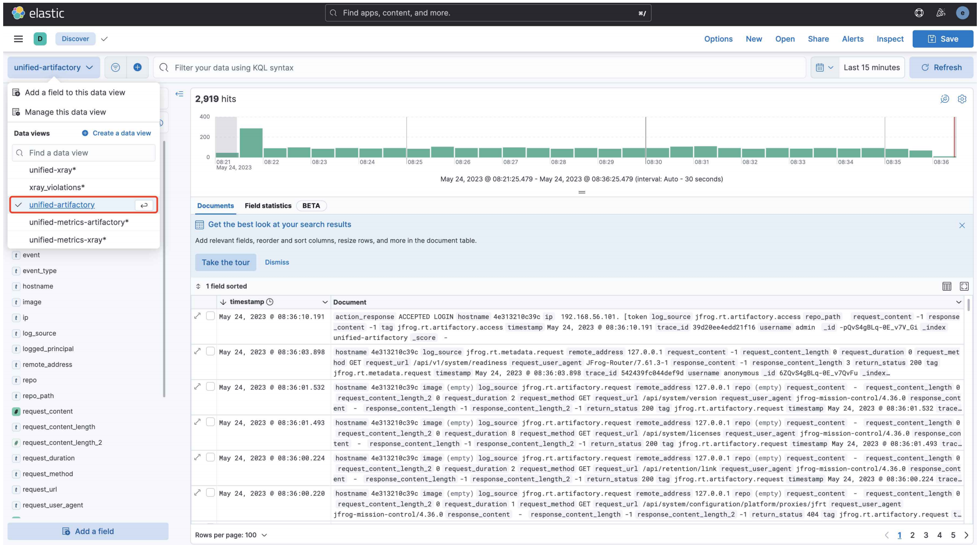The image size is (980, 545).
Task: Select the unified-metrics-artifactory* data view
Action: (85, 222)
